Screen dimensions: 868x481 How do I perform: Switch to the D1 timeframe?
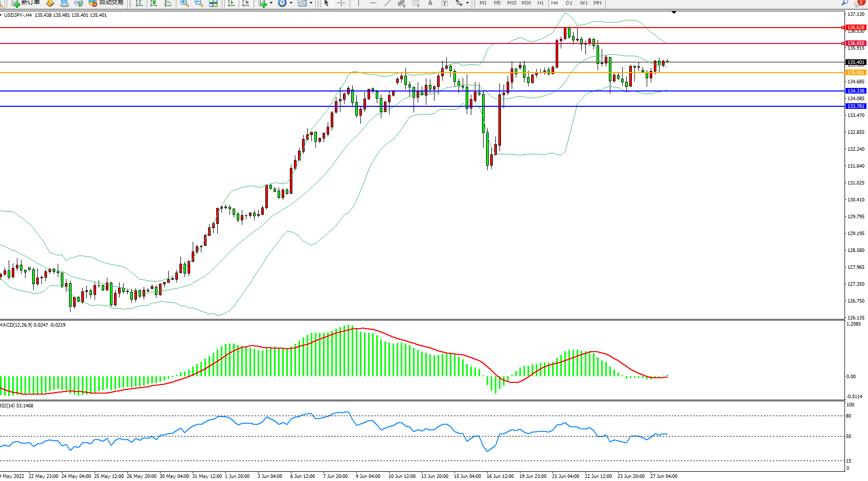coord(569,3)
